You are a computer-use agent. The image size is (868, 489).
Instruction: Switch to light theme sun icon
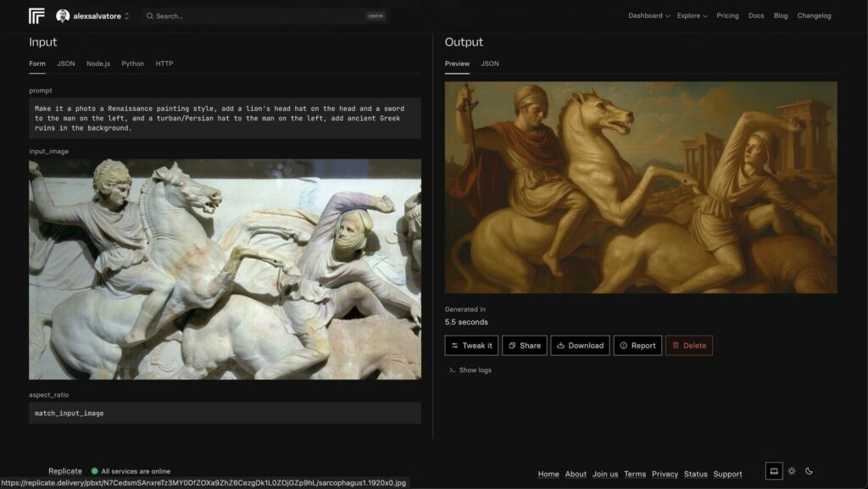(x=792, y=471)
